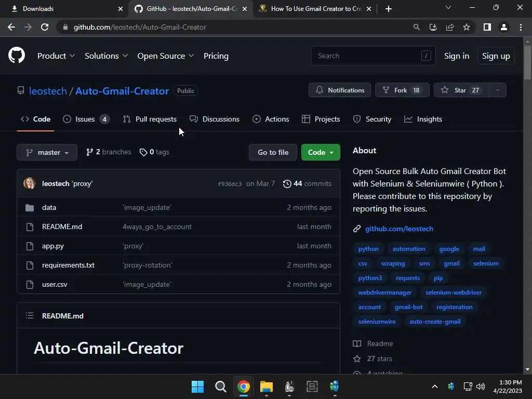Open the Windows Start menu
The image size is (532, 399).
point(197,387)
